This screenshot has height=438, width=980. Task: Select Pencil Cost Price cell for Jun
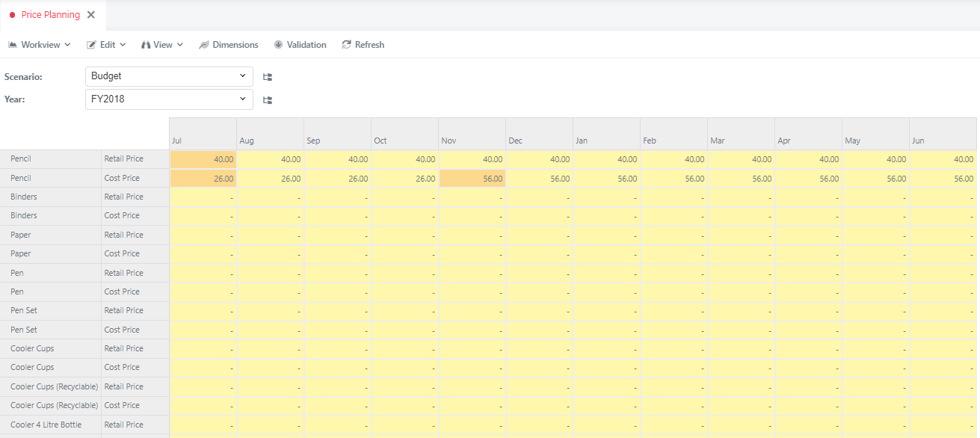click(x=943, y=179)
